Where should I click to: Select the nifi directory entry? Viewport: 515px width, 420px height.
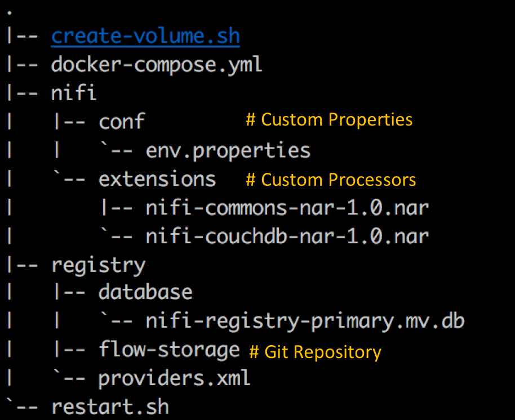74,92
